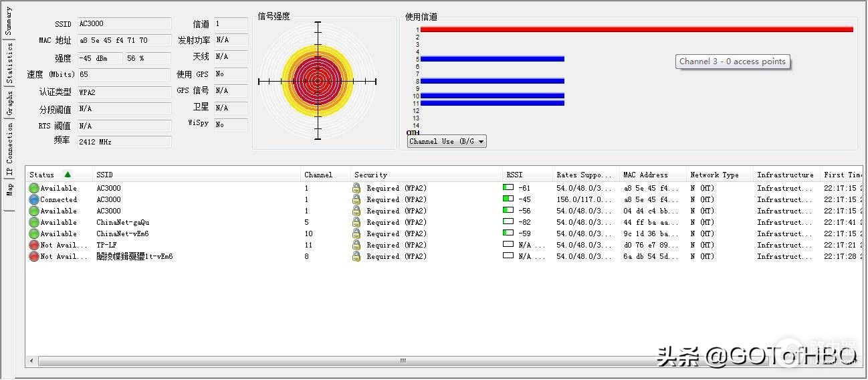Viewport: 868px width, 380px height.
Task: Open the Channel Use (B/G) dropdown
Action: pyautogui.click(x=447, y=141)
